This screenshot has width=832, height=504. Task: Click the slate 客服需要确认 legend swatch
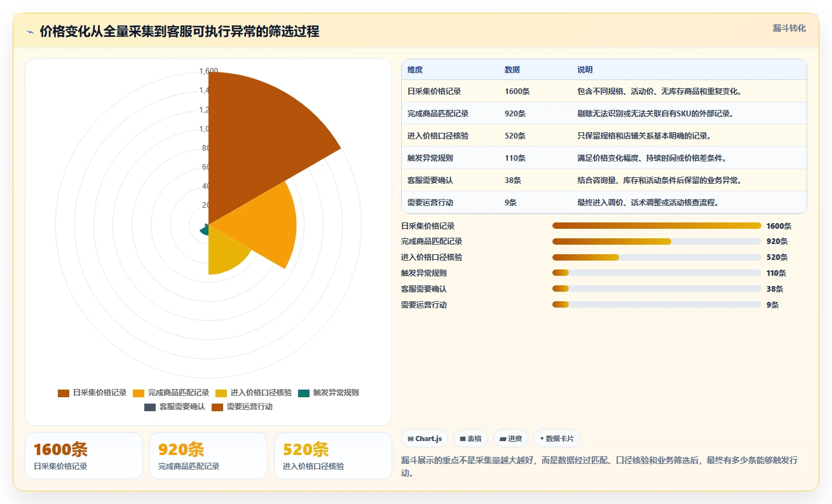(149, 407)
